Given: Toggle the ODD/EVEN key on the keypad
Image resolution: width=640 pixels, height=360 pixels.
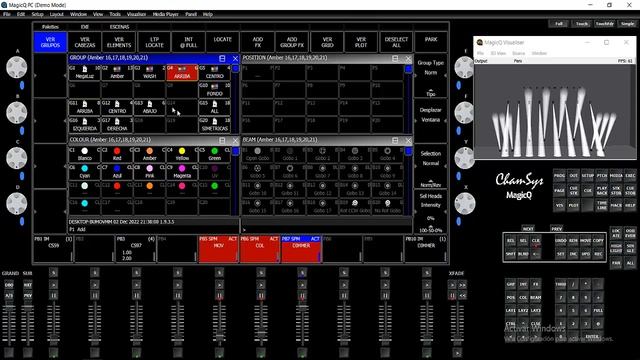Looking at the screenshot, I should click(x=630, y=233).
